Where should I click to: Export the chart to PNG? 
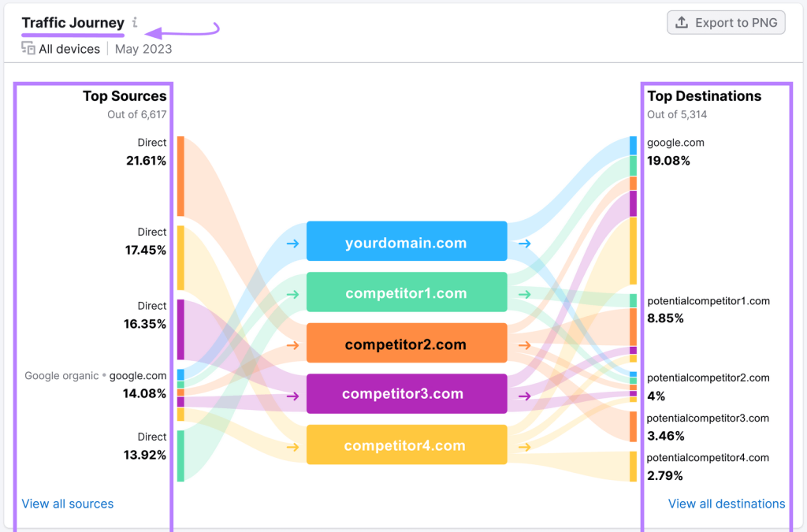pos(726,23)
